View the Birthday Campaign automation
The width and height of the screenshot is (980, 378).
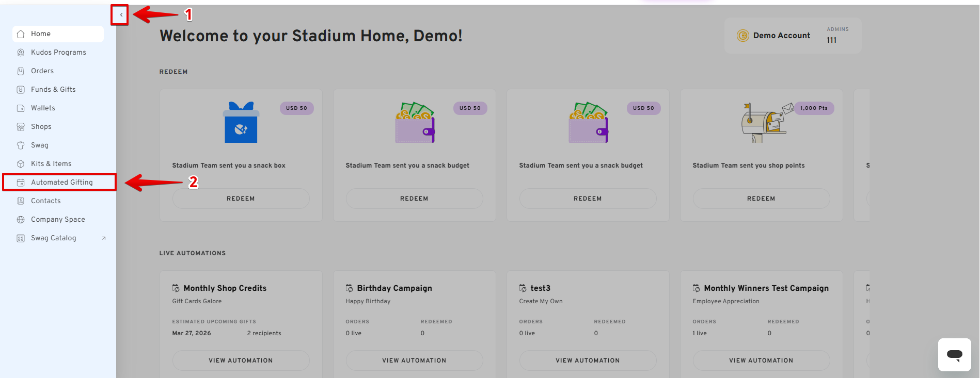tap(414, 360)
